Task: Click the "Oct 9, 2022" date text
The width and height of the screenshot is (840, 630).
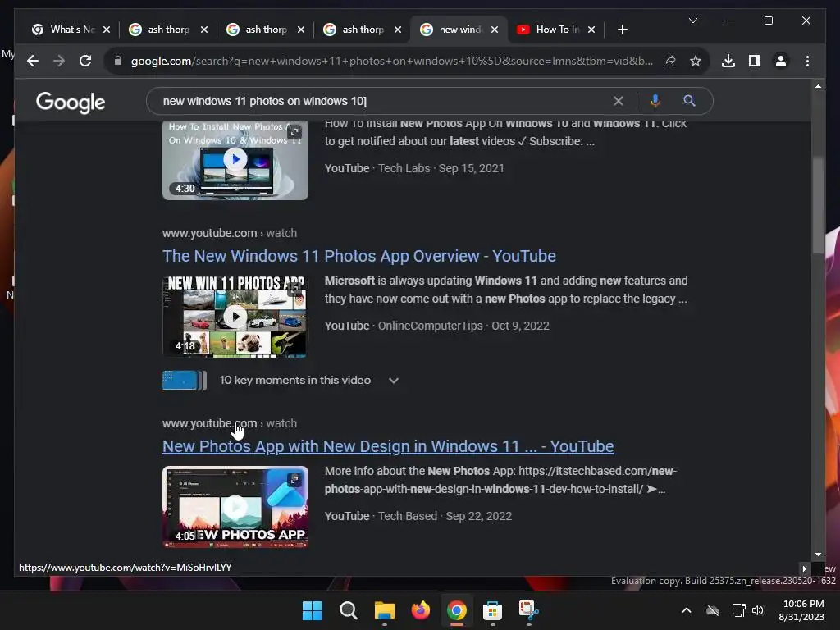Action: (x=520, y=326)
